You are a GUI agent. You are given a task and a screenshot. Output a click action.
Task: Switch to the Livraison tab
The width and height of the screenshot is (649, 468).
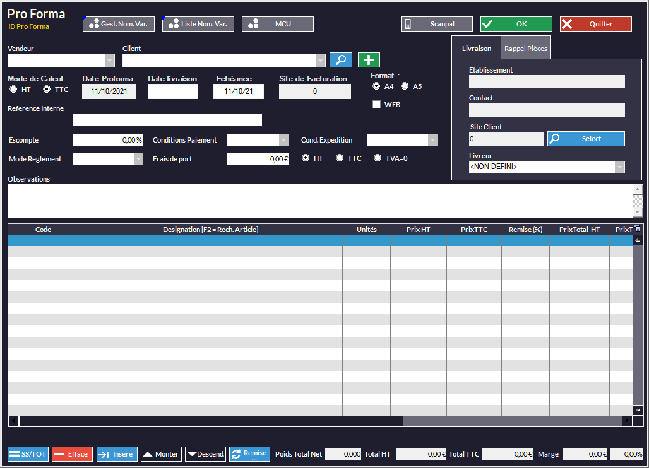point(475,48)
